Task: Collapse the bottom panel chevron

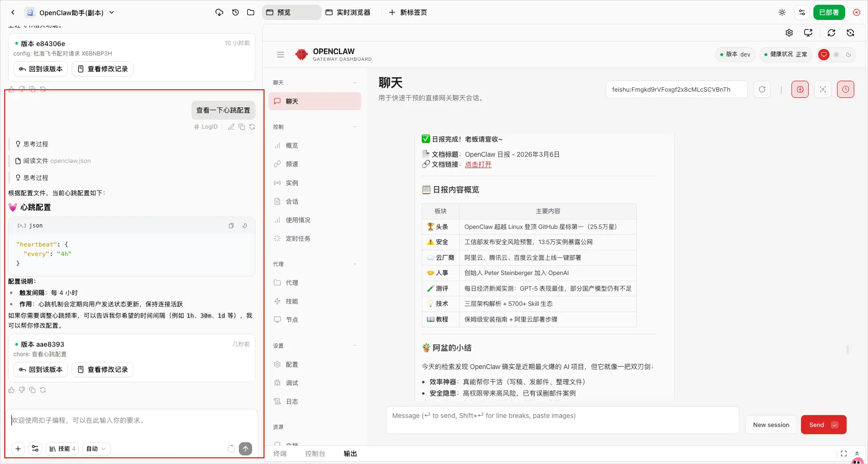Action: click(x=857, y=454)
